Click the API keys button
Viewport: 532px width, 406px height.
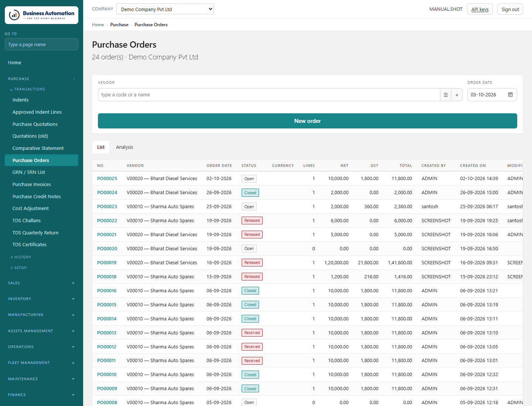coord(480,9)
